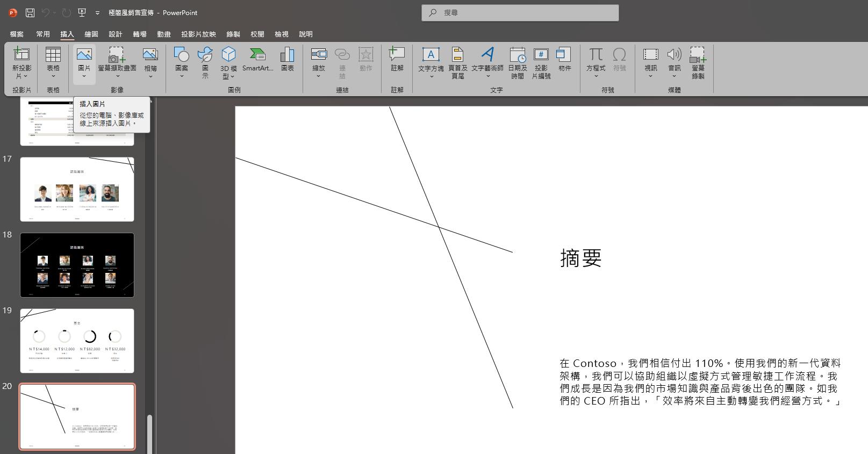Expand the Pictures dropdown arrow

[84, 76]
